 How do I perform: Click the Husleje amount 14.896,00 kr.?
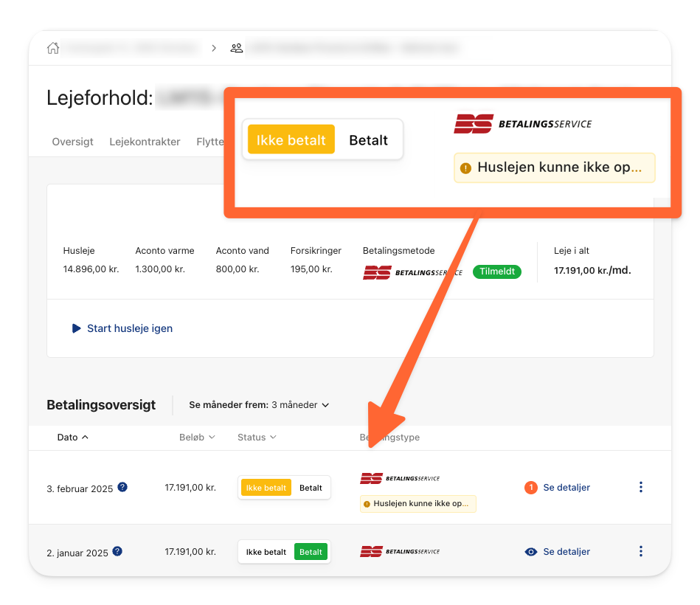[x=91, y=269]
